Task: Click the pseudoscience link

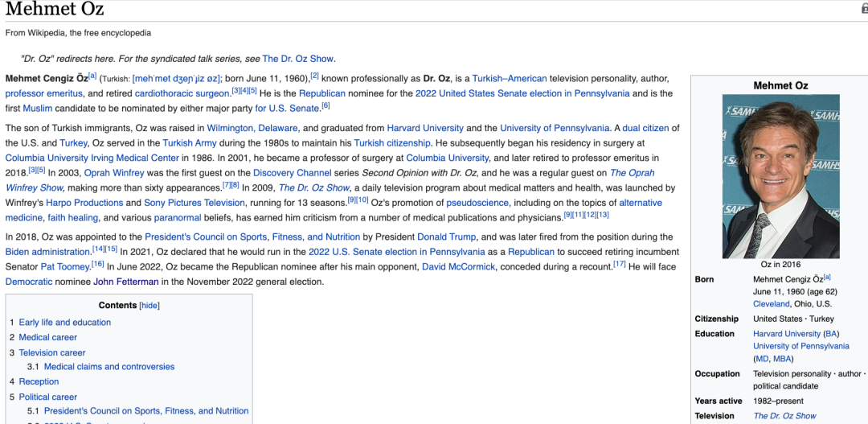Action: point(477,203)
